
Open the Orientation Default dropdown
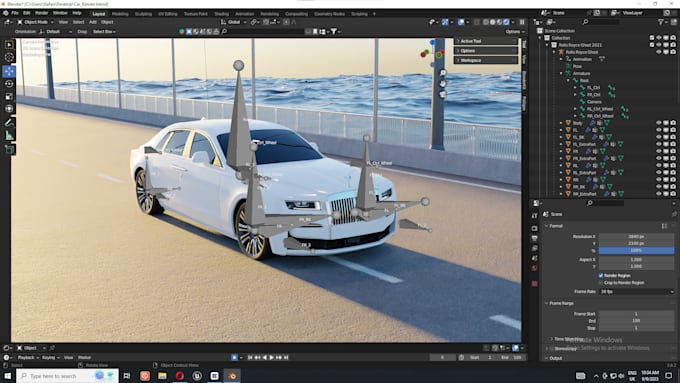click(56, 32)
